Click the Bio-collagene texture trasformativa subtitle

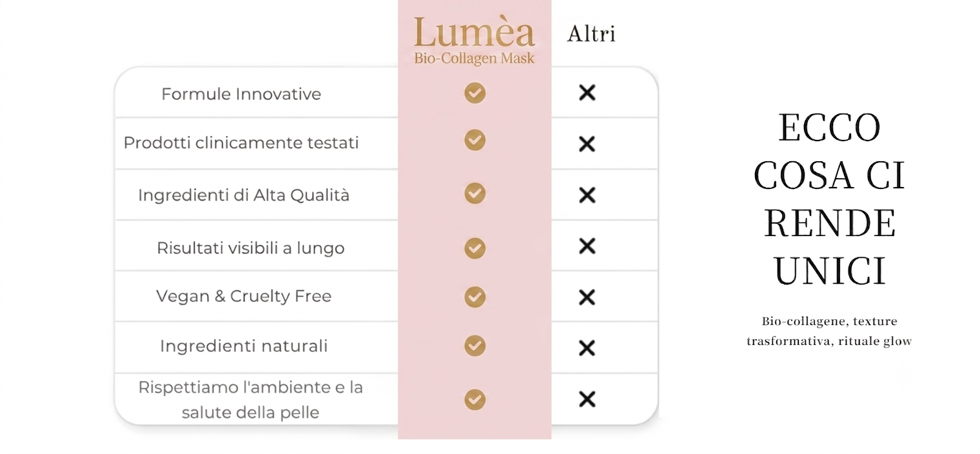829,331
